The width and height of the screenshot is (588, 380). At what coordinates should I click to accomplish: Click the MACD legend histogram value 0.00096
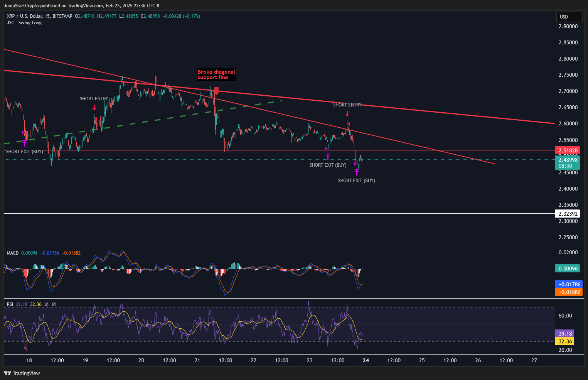(29, 253)
